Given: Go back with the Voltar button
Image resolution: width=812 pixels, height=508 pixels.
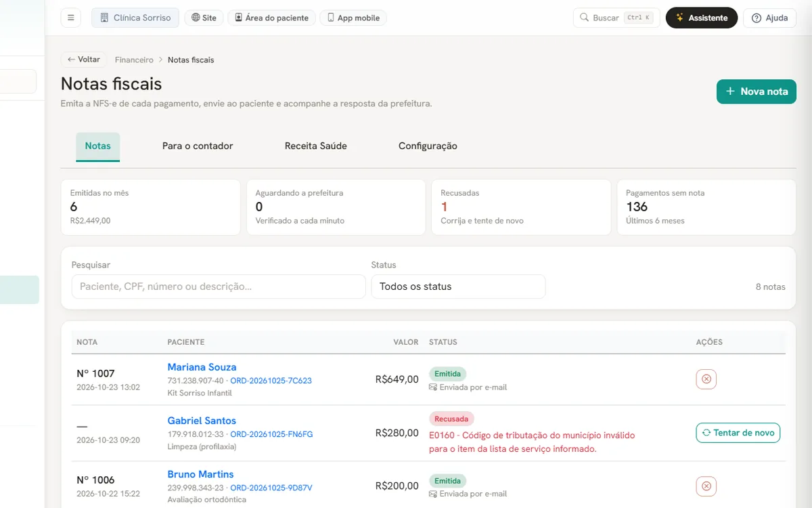Looking at the screenshot, I should (84, 60).
